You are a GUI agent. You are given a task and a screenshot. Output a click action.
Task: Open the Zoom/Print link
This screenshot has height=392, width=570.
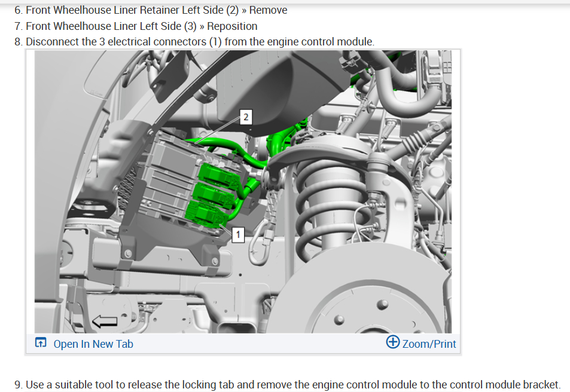click(429, 344)
